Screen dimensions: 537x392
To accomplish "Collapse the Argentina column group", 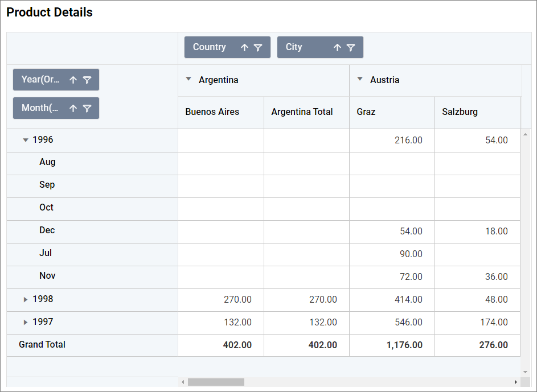I will click(x=188, y=80).
